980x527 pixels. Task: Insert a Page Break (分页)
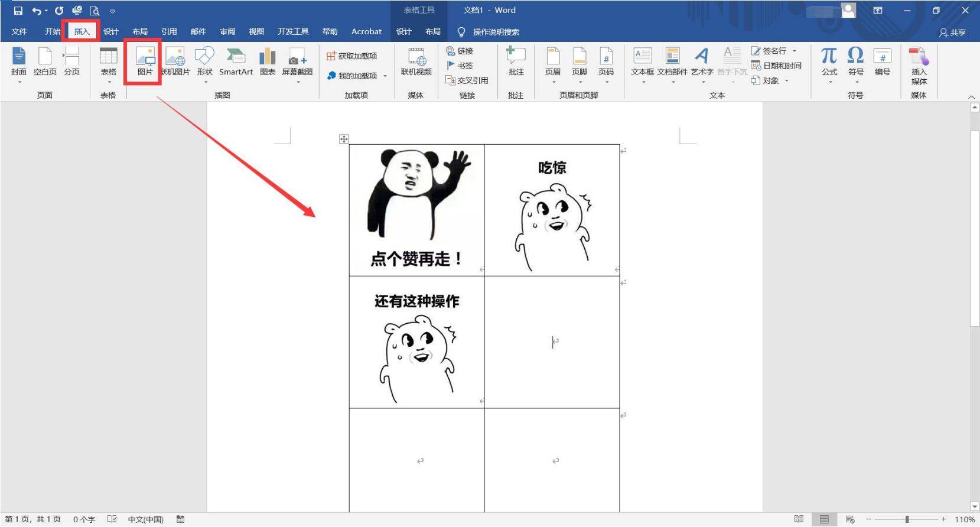(71, 62)
